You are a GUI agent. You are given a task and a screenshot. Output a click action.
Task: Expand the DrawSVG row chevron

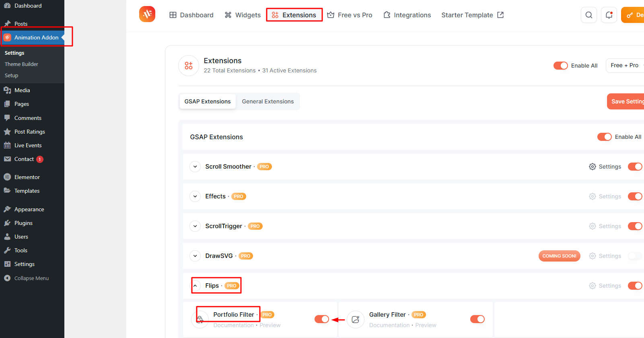tap(195, 256)
